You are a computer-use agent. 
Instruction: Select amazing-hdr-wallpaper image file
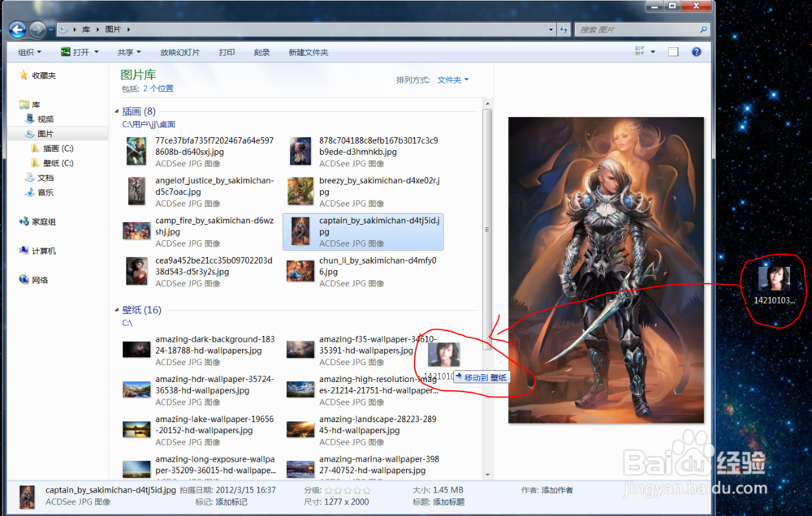pos(201,390)
